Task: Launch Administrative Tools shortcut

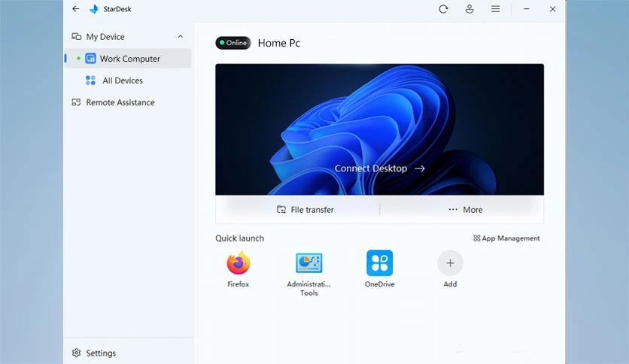Action: pyautogui.click(x=309, y=275)
